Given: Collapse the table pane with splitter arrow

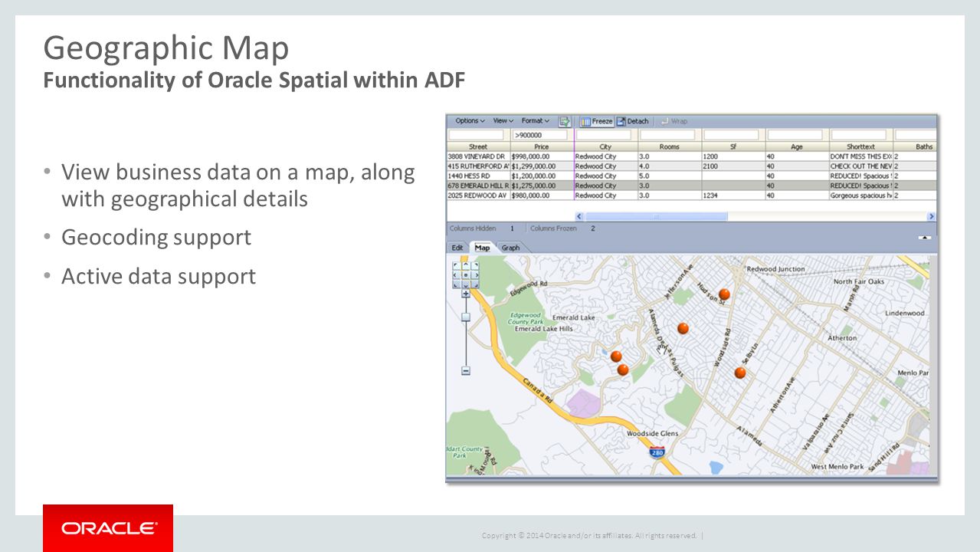Looking at the screenshot, I should (926, 238).
